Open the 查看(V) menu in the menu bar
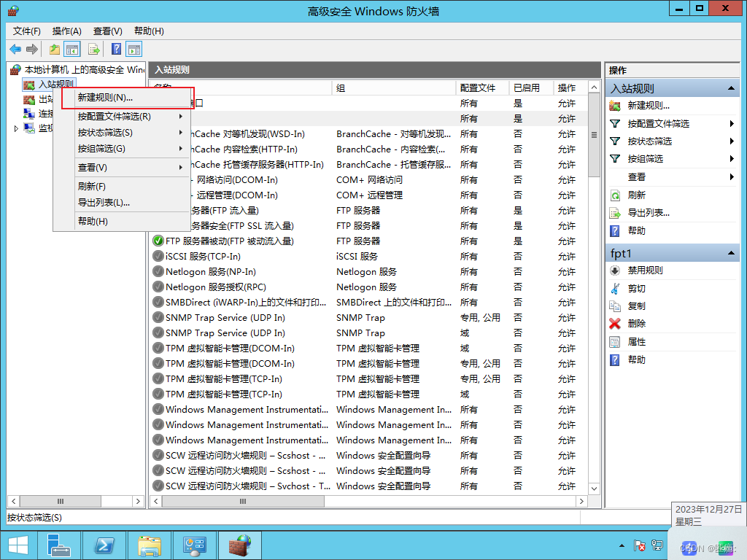The width and height of the screenshot is (747, 560). click(x=108, y=31)
